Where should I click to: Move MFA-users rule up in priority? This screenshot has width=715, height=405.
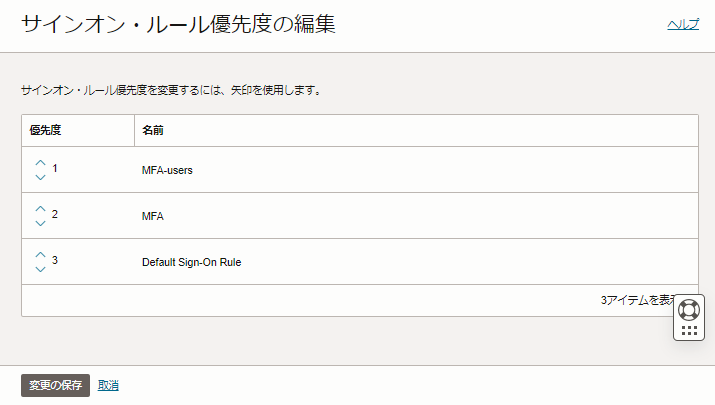40,162
